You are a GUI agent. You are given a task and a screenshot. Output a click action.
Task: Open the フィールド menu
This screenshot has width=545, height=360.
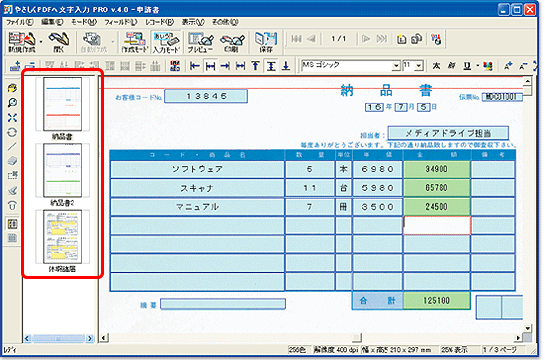(121, 22)
